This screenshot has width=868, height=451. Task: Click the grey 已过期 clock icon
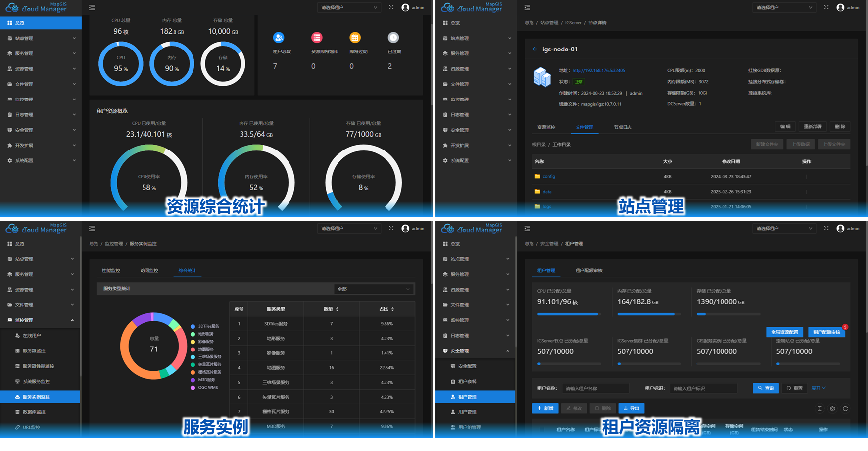[x=393, y=38]
